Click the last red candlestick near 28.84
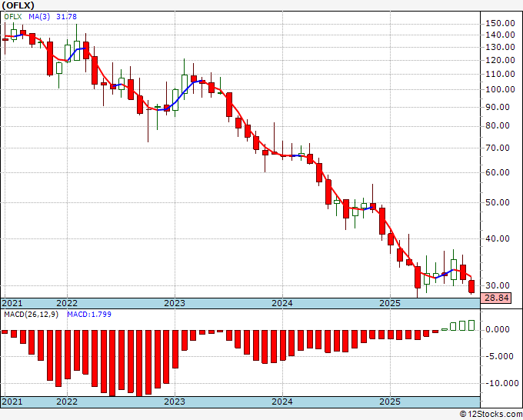Screen dimensions: 523x420 pos(471,287)
